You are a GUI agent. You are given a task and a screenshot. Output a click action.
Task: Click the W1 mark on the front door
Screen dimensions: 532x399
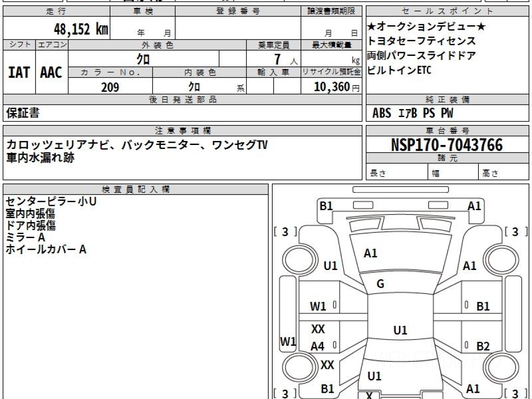pyautogui.click(x=318, y=306)
